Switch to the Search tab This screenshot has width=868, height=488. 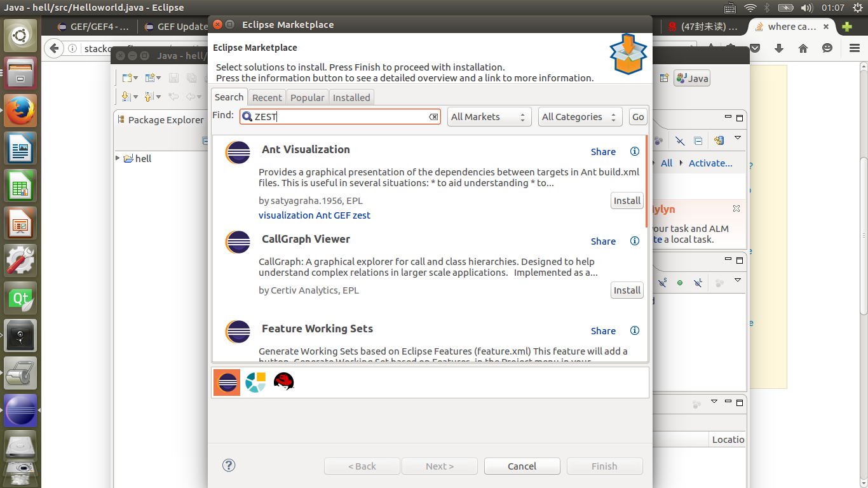pos(229,97)
